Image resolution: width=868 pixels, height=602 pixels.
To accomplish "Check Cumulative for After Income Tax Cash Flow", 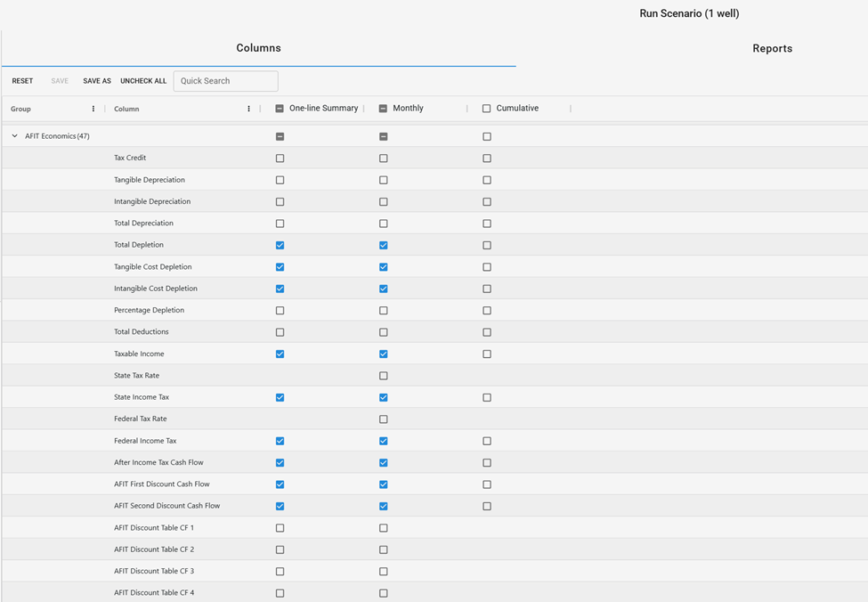I will (x=487, y=463).
